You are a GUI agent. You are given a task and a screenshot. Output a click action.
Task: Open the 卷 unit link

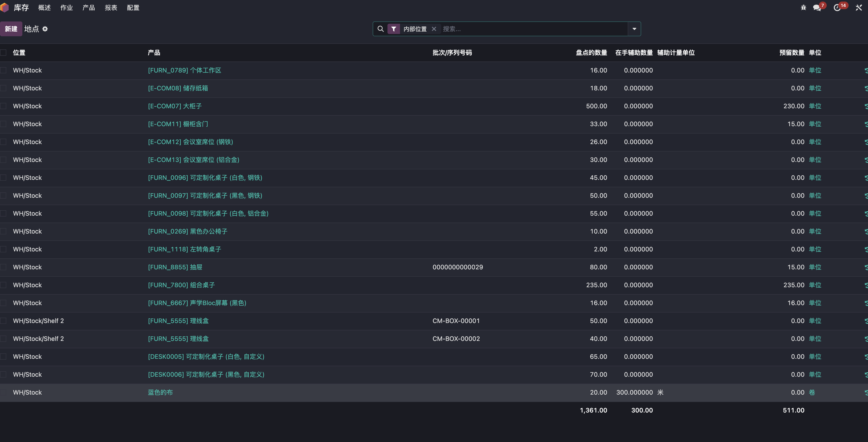click(812, 393)
